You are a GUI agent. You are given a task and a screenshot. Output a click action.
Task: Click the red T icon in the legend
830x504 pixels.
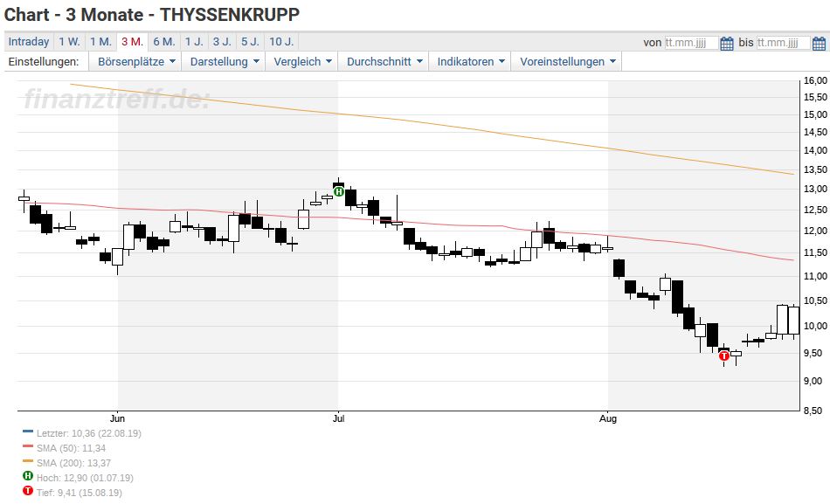pyautogui.click(x=28, y=491)
